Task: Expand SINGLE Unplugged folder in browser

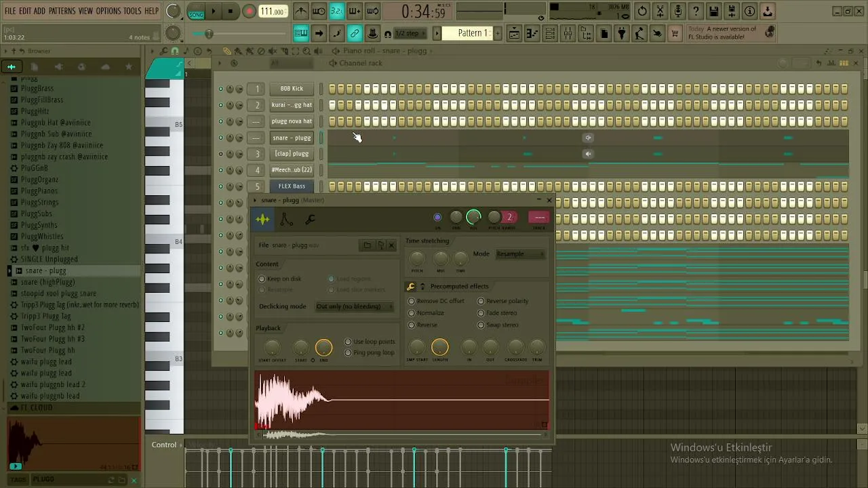Action: [49, 259]
